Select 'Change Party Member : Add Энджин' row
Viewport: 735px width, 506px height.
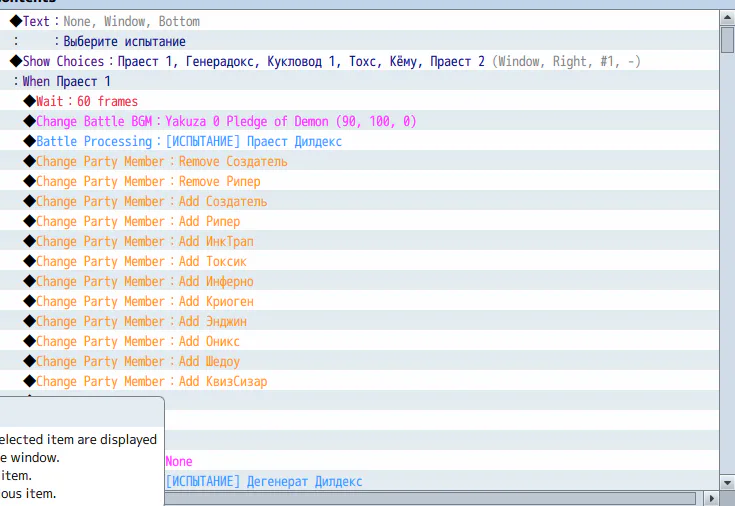(359, 321)
